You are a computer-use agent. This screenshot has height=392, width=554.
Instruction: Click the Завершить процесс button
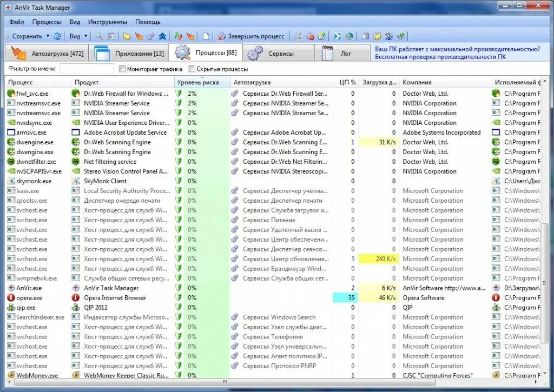251,36
